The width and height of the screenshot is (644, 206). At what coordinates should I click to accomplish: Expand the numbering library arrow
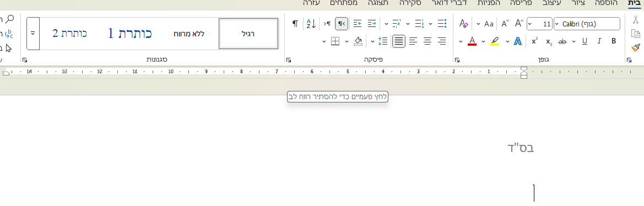[x=408, y=24]
